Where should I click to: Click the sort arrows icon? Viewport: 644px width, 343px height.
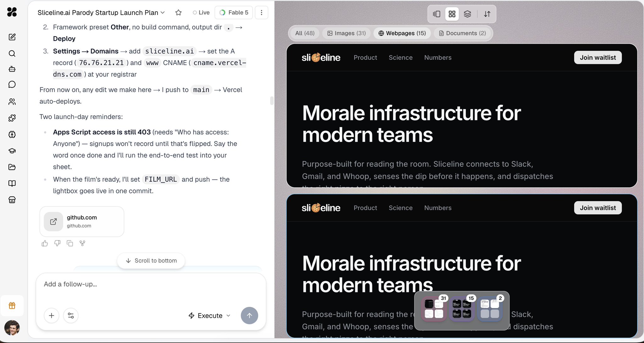(x=487, y=14)
